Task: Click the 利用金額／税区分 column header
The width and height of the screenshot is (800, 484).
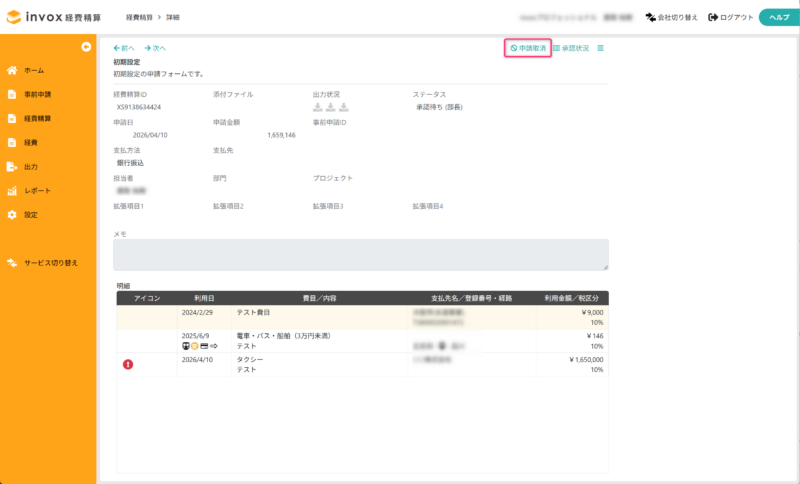Action: (x=571, y=298)
